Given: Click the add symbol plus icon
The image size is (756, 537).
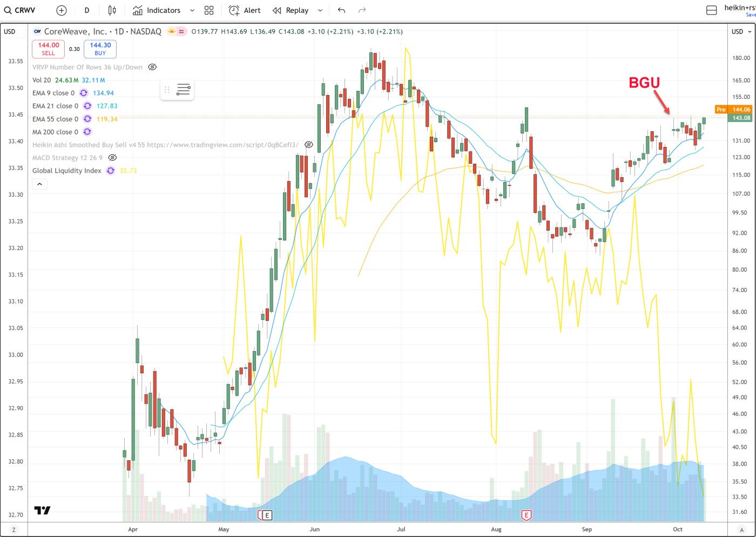Looking at the screenshot, I should pyautogui.click(x=62, y=10).
